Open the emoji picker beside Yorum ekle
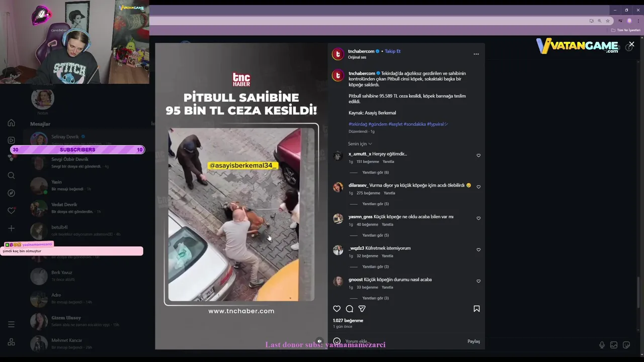 click(x=337, y=341)
